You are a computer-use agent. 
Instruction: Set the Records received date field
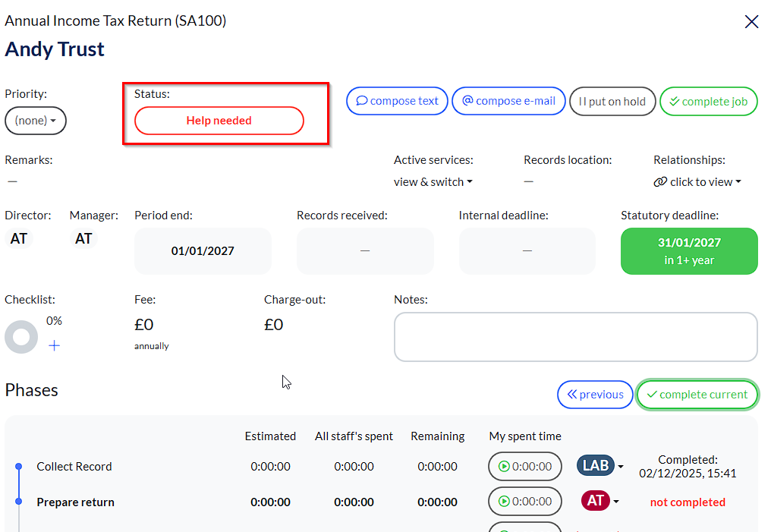(365, 251)
